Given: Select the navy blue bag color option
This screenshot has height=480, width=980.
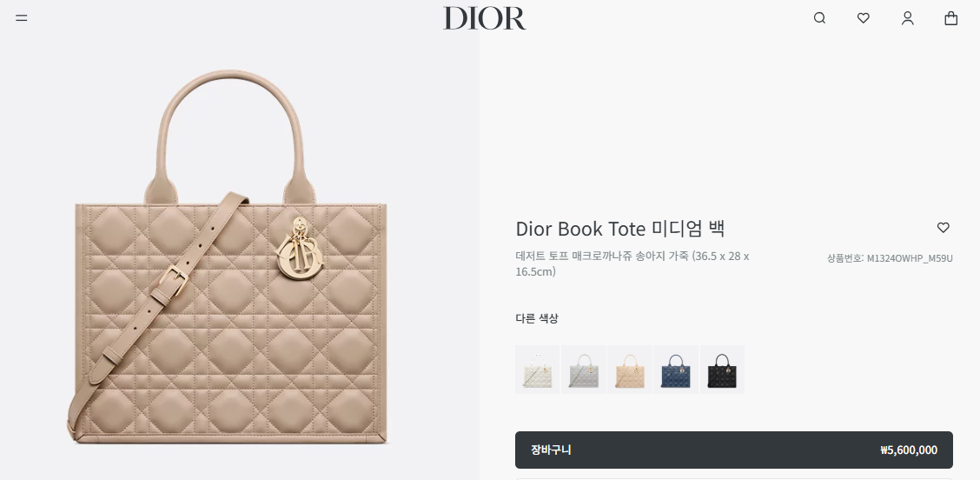Looking at the screenshot, I should (676, 370).
